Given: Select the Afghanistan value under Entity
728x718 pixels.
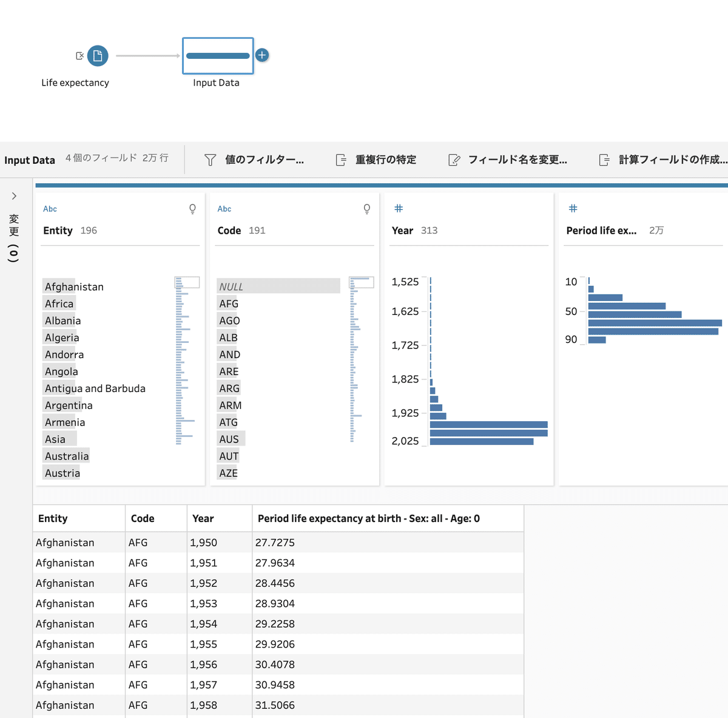Looking at the screenshot, I should (73, 286).
